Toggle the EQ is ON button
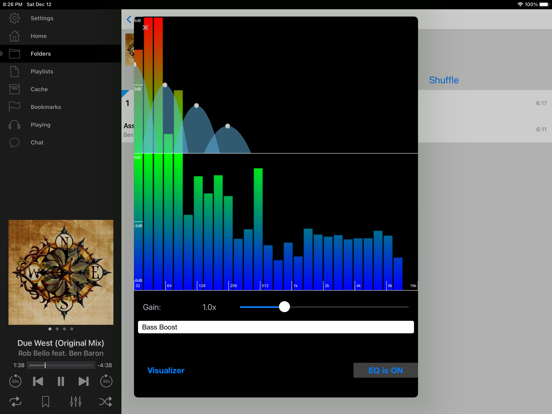The width and height of the screenshot is (552, 414). pyautogui.click(x=385, y=370)
